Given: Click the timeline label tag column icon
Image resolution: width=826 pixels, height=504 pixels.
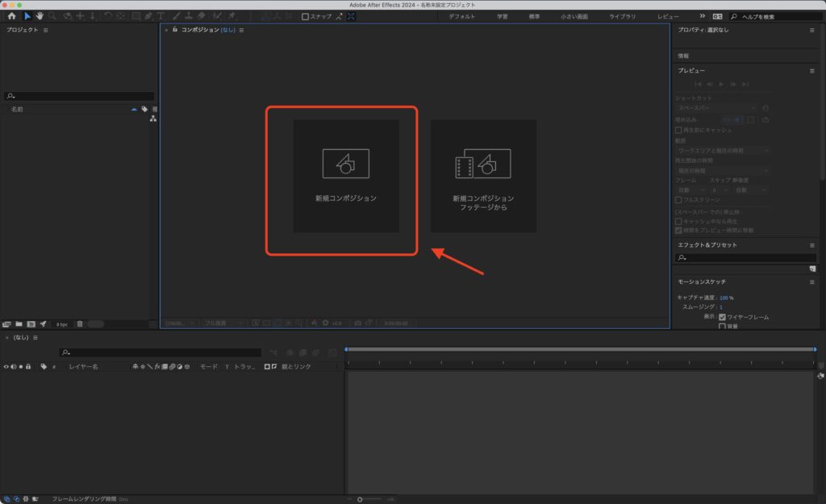Looking at the screenshot, I should 44,367.
